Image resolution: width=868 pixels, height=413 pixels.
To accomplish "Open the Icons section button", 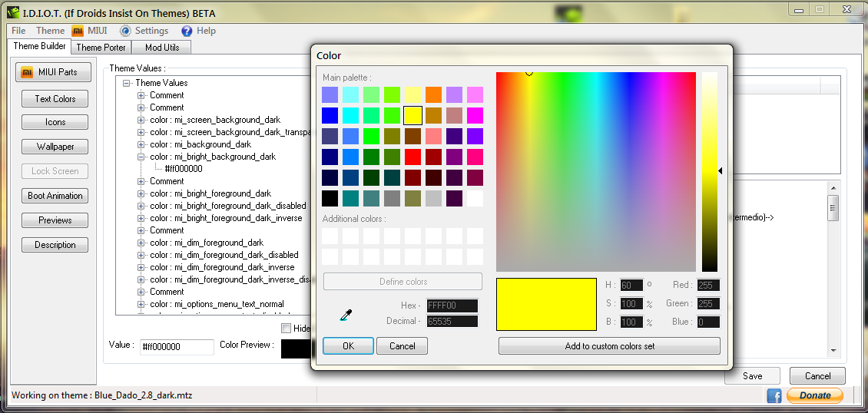I will click(x=55, y=122).
